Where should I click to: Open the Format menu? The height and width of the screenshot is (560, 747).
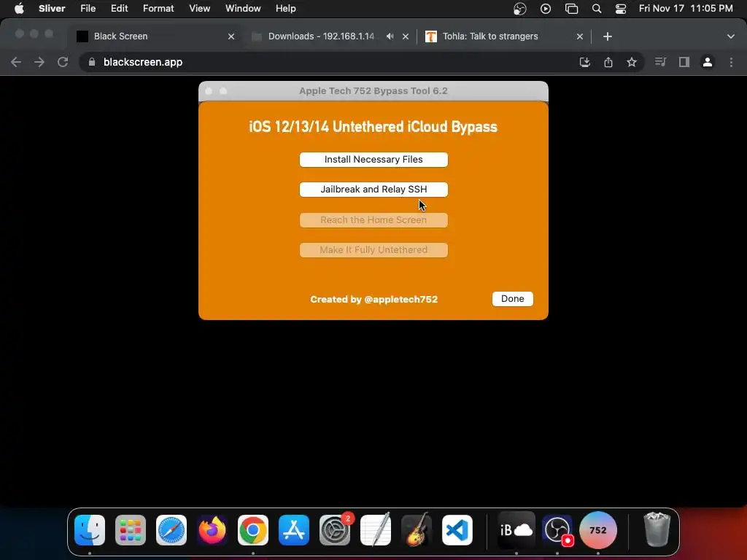coord(158,9)
